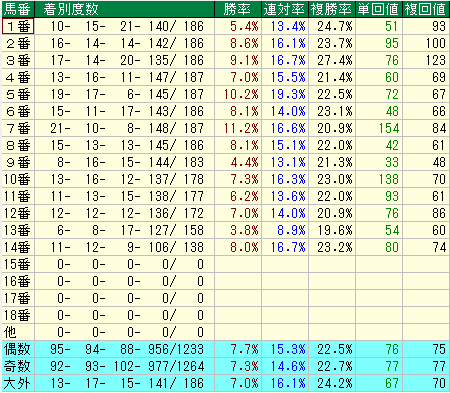Click 複回値 123 in 3番 row
Image resolution: width=450 pixels, height=393 pixels.
point(436,60)
